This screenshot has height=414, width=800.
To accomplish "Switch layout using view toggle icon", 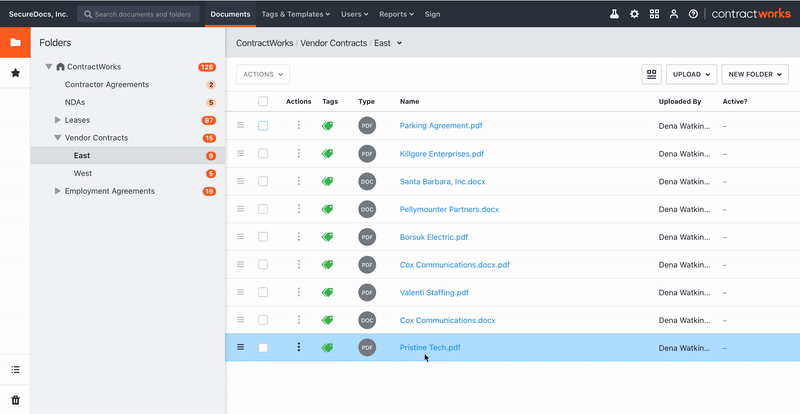I will [652, 75].
